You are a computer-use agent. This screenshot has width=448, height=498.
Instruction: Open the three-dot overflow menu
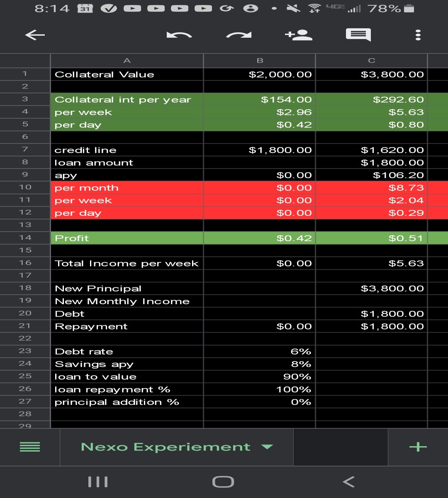(x=418, y=35)
